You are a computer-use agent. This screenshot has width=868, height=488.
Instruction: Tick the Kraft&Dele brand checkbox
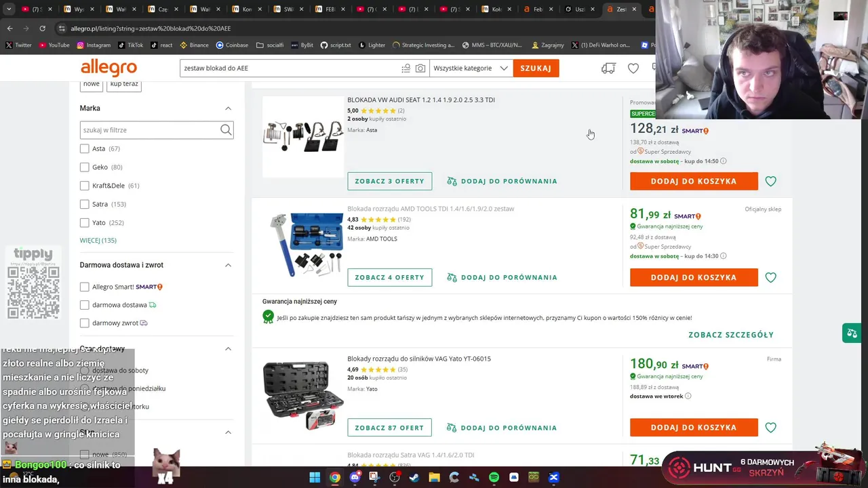click(84, 186)
